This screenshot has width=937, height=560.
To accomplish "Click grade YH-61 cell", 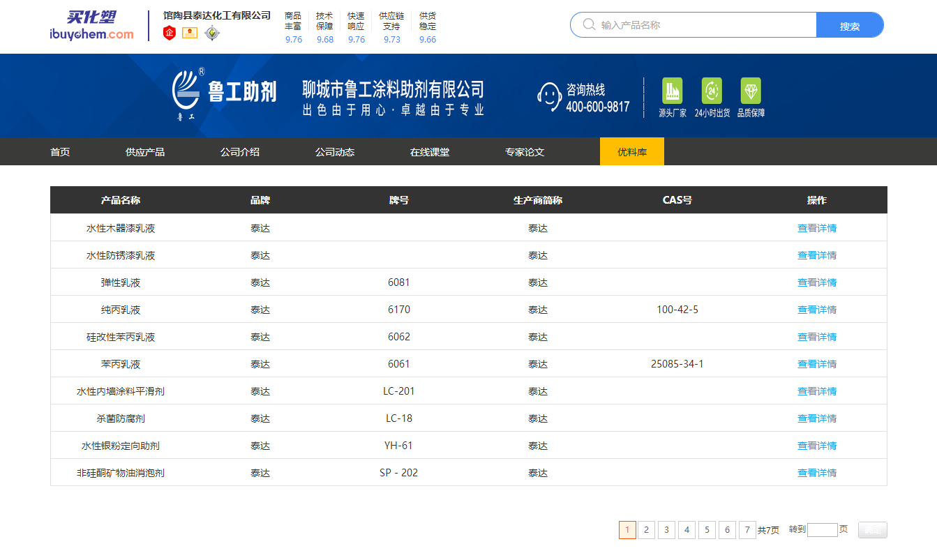I will point(399,446).
